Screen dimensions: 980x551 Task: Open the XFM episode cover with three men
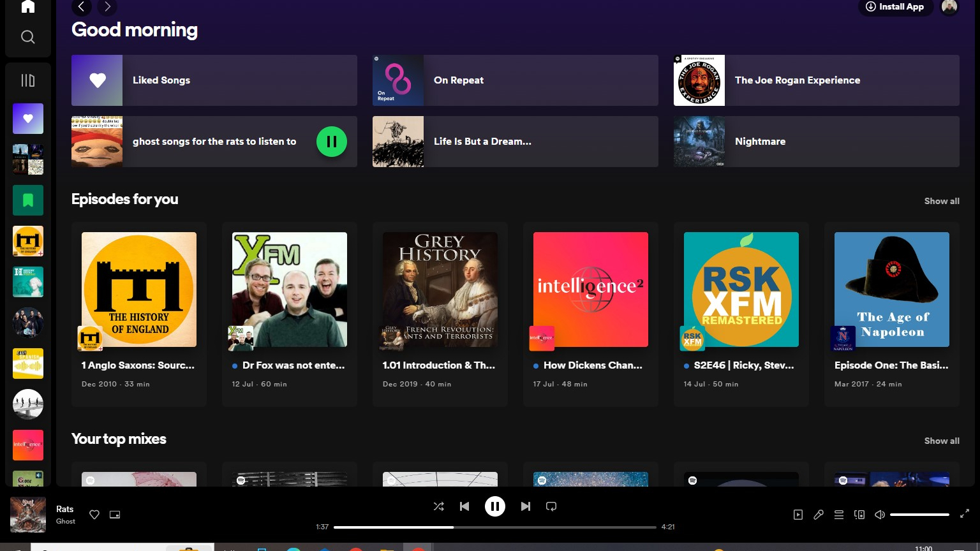coord(290,290)
